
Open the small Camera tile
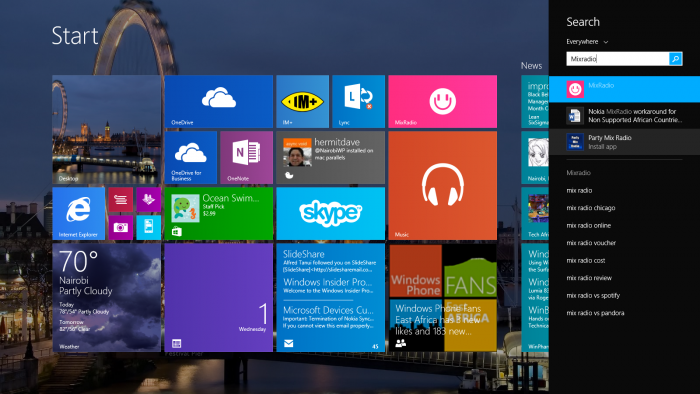pos(121,228)
